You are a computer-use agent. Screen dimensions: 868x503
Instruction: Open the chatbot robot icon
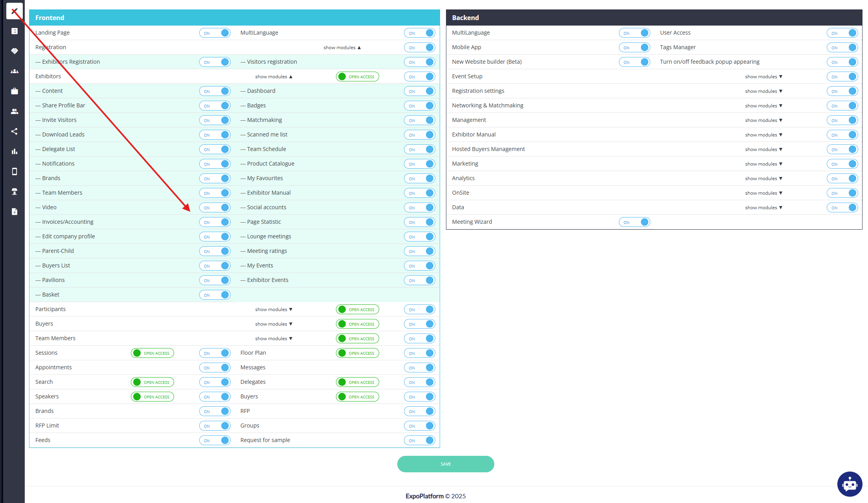850,484
